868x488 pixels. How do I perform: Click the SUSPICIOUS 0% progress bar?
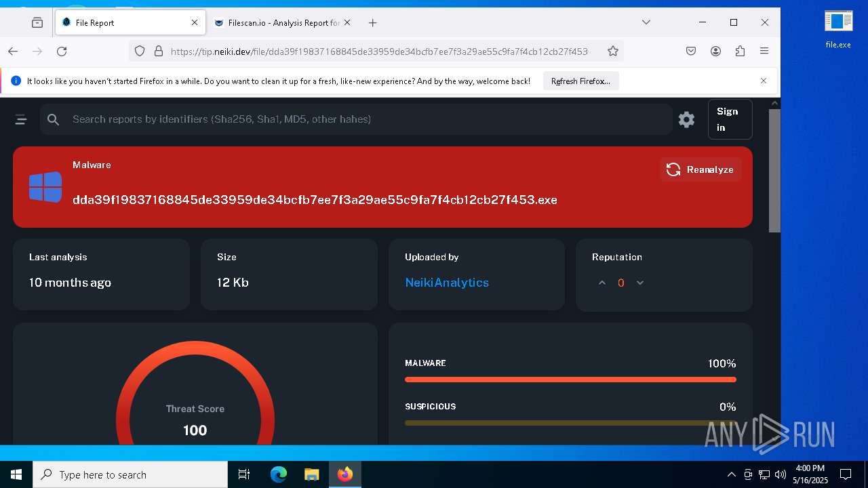coord(570,423)
